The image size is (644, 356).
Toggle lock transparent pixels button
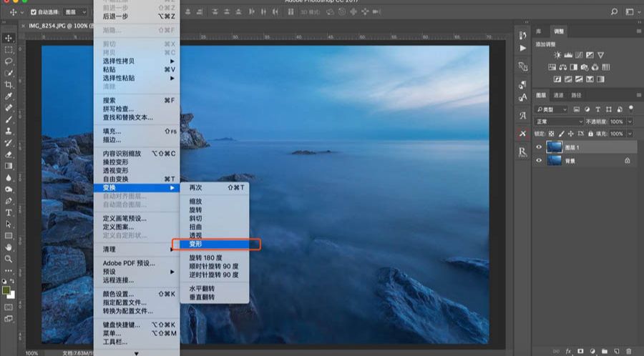tap(551, 134)
